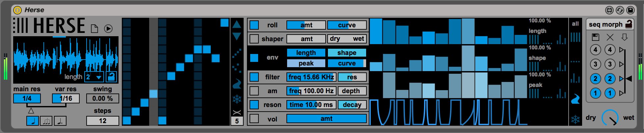Click the main res 1/4 value box
Image resolution: width=644 pixels, height=133 pixels.
point(27,98)
